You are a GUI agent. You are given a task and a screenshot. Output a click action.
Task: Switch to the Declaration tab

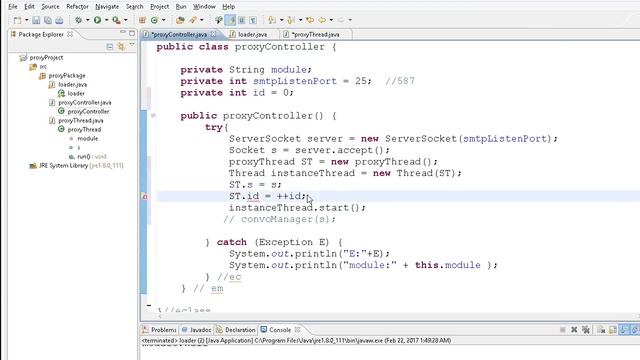point(236,330)
